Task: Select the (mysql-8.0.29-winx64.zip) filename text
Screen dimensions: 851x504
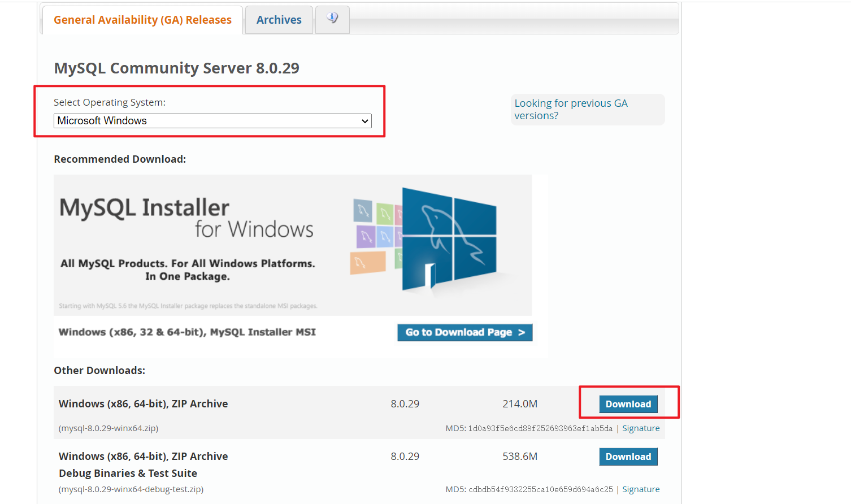Action: click(108, 428)
